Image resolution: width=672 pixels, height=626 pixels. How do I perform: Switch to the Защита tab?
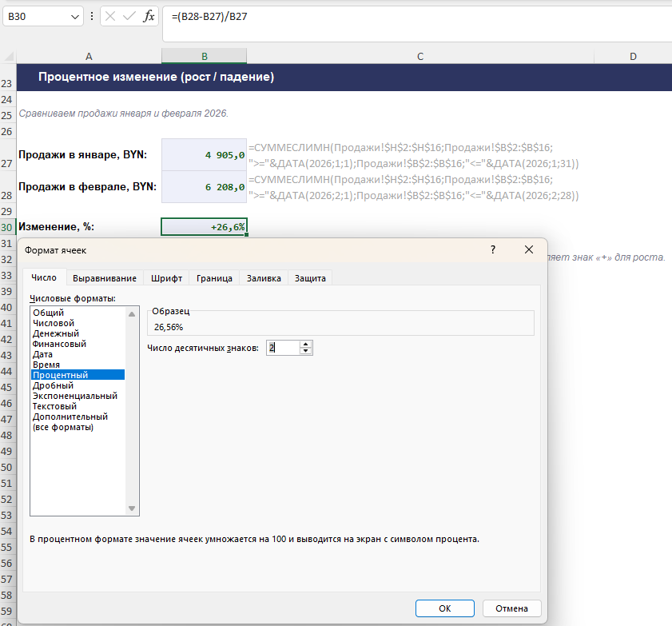point(310,278)
